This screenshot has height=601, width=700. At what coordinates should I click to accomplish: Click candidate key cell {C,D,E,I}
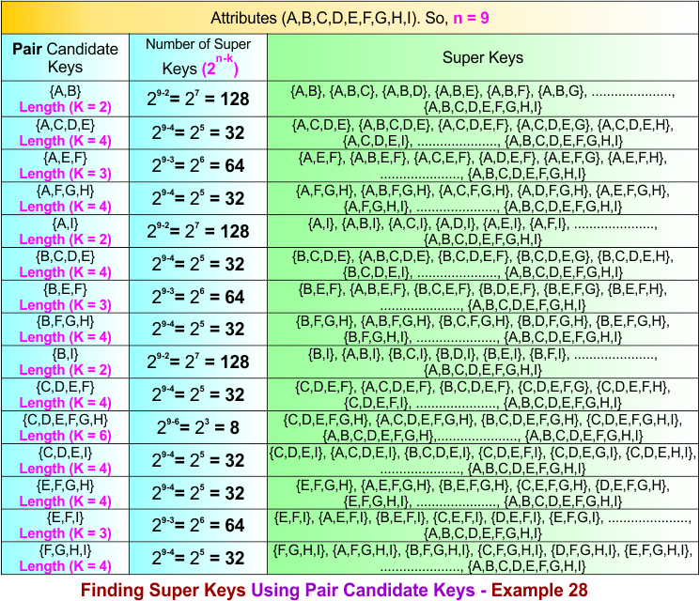point(65,460)
